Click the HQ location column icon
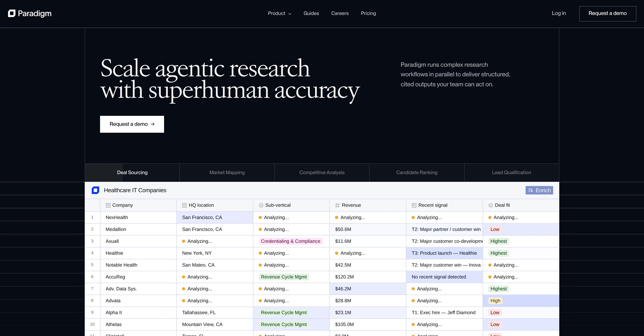 (185, 205)
